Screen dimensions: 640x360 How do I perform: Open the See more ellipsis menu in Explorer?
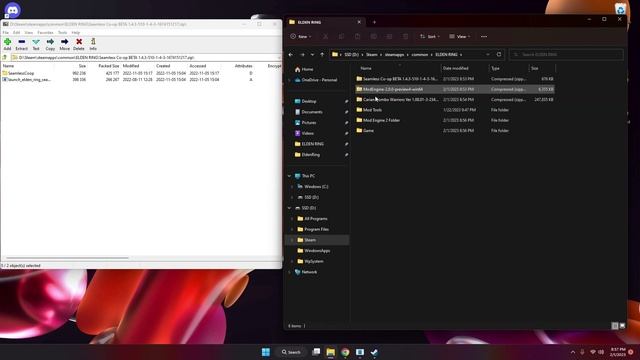tap(484, 36)
